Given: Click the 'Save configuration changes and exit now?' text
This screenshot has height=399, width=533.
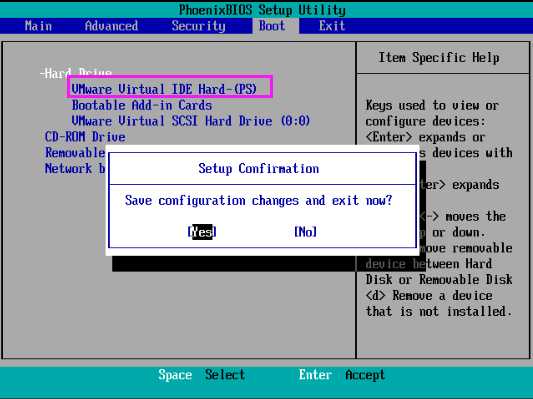Looking at the screenshot, I should (x=258, y=200).
